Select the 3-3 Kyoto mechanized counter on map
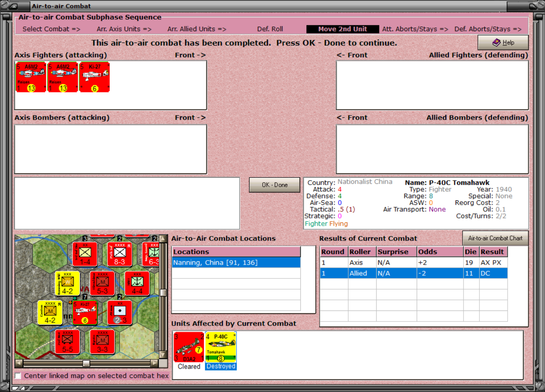Image resolution: width=545 pixels, height=392 pixels. (102, 342)
